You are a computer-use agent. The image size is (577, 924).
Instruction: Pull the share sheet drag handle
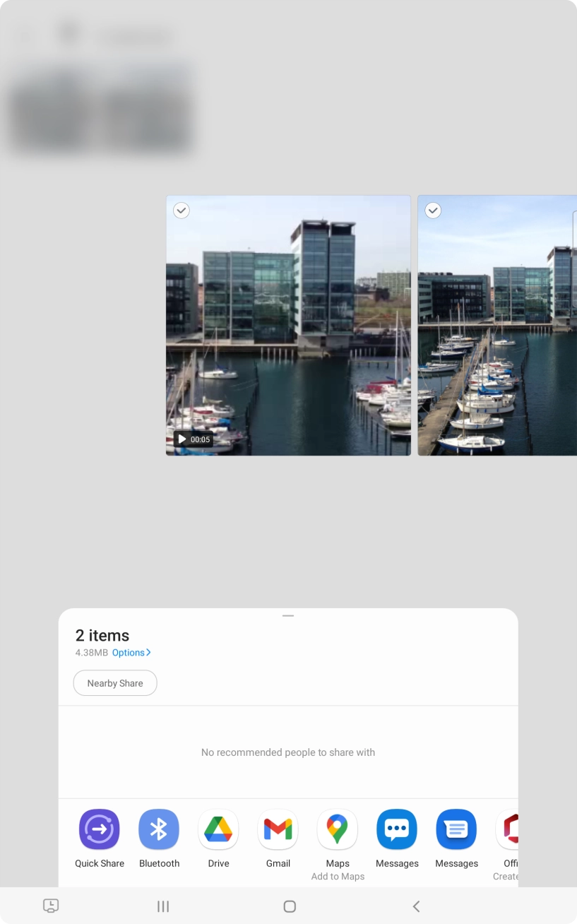pos(288,616)
